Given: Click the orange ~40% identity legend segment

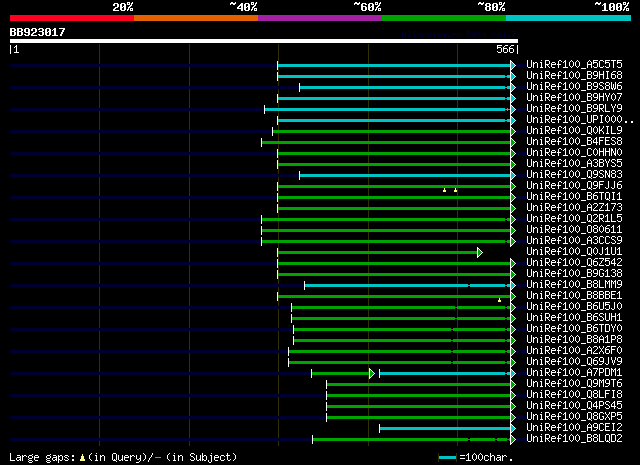Looking at the screenshot, I should 196,18.
